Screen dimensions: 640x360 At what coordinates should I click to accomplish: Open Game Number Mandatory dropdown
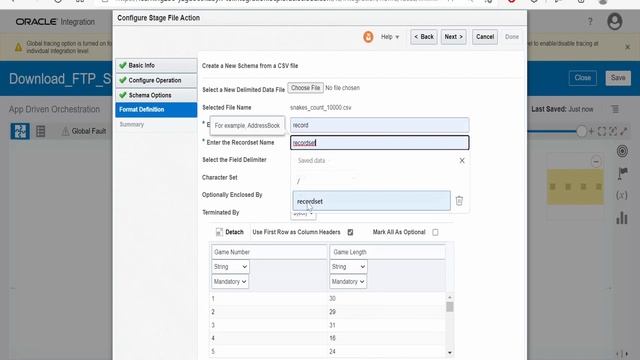230,282
